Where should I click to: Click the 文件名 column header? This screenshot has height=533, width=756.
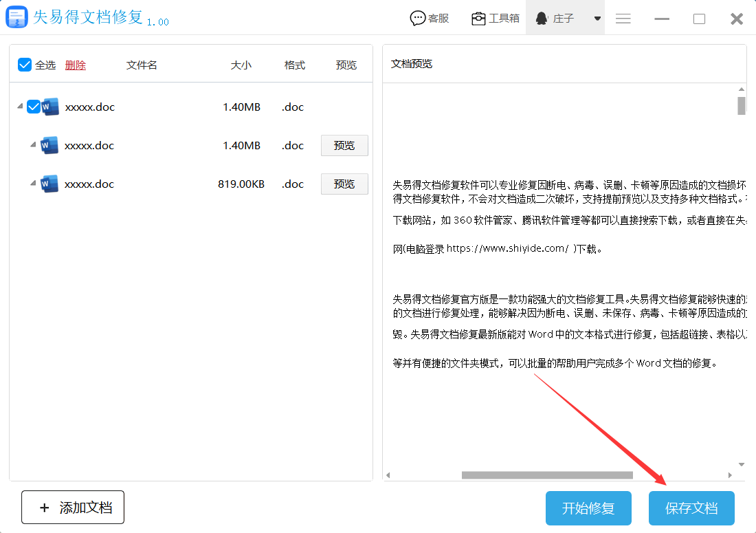click(x=142, y=65)
